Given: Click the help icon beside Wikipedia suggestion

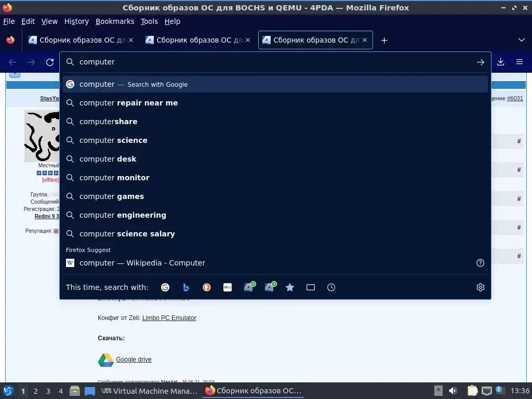Looking at the screenshot, I should 480,263.
